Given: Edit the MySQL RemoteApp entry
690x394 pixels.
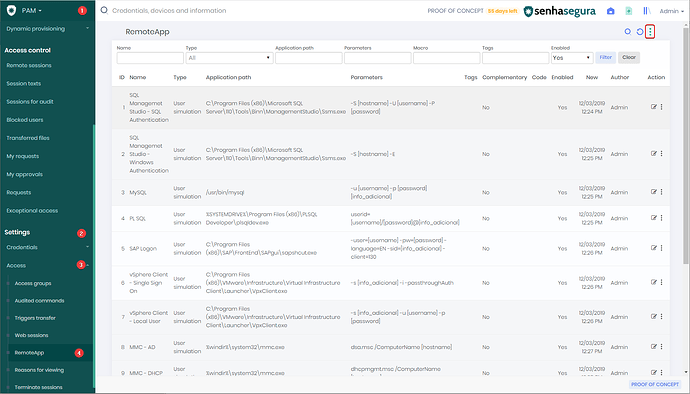Looking at the screenshot, I should point(653,192).
